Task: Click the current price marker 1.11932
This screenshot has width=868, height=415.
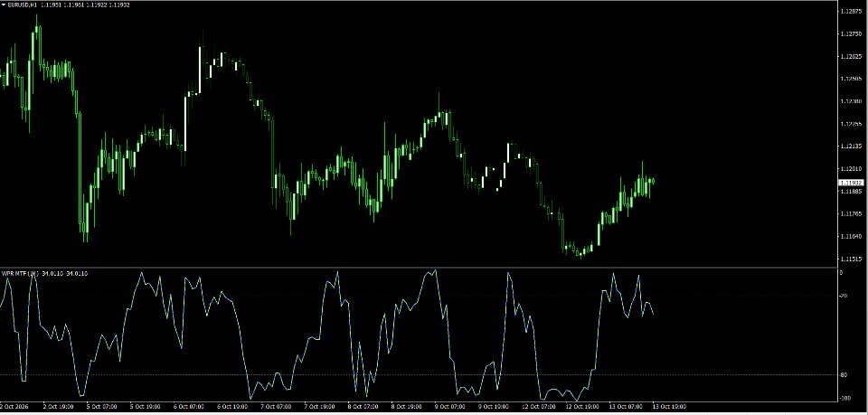Action: [851, 183]
